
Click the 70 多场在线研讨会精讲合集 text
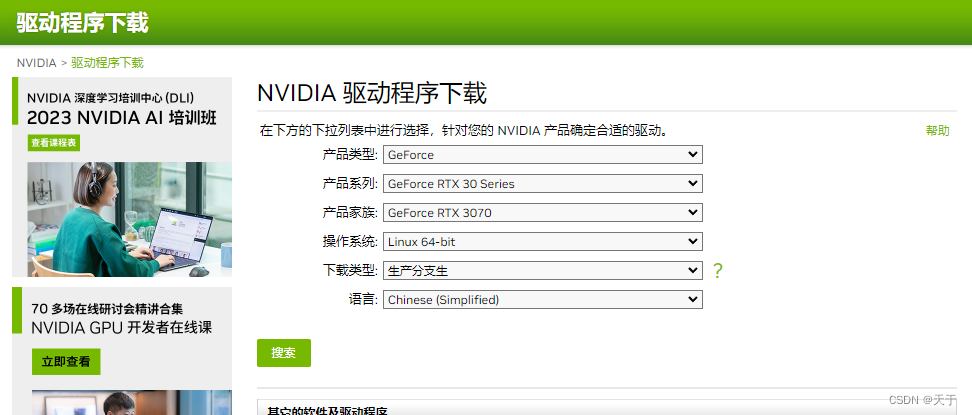pyautogui.click(x=107, y=309)
